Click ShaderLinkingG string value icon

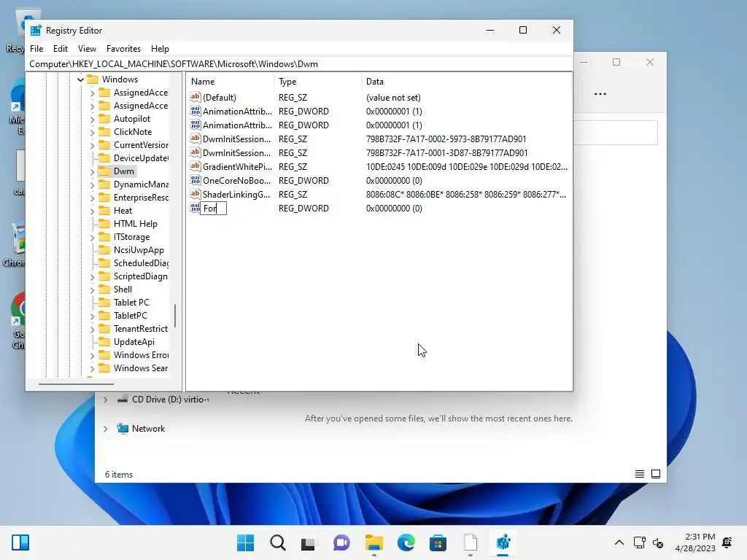[x=196, y=194]
